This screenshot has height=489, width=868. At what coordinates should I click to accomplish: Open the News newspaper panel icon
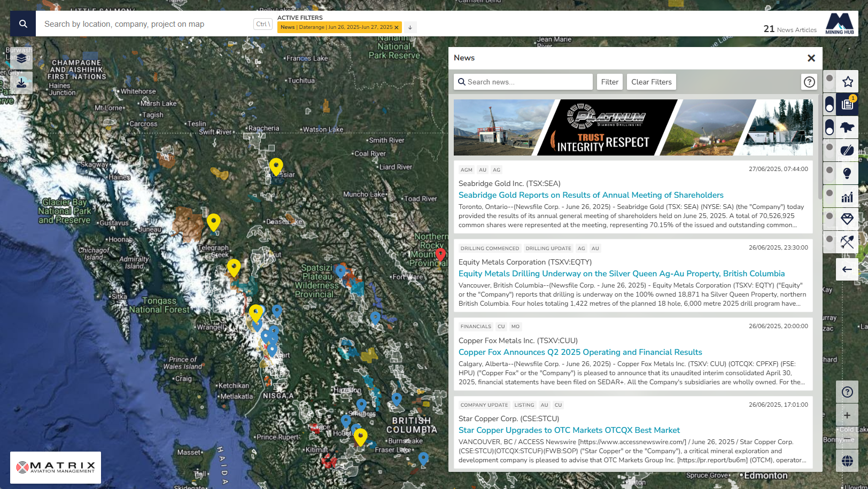click(847, 105)
